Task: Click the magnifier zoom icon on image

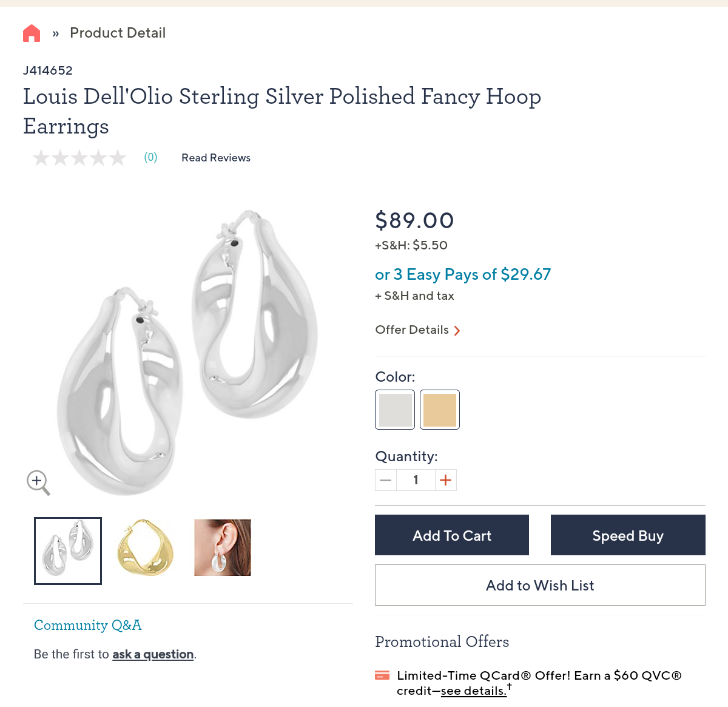Action: tap(38, 482)
